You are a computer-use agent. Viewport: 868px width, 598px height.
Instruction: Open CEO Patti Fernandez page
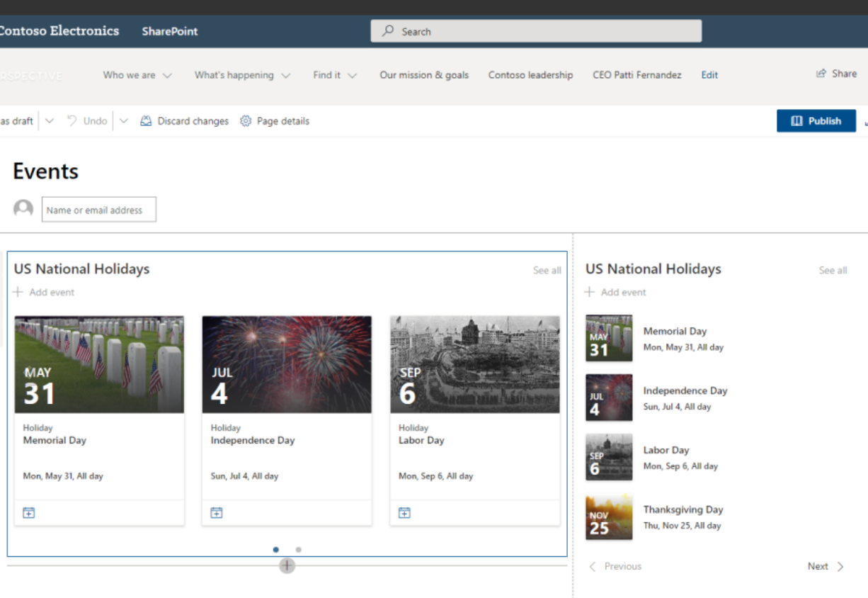637,75
